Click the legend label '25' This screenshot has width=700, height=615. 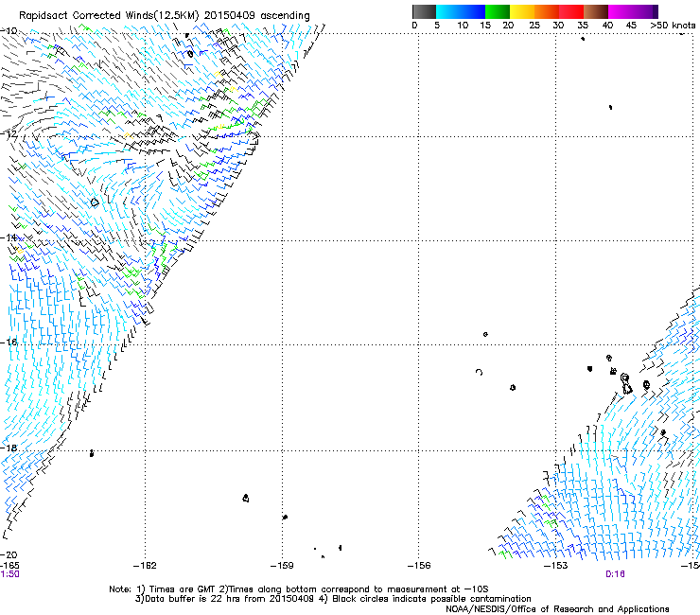point(534,26)
